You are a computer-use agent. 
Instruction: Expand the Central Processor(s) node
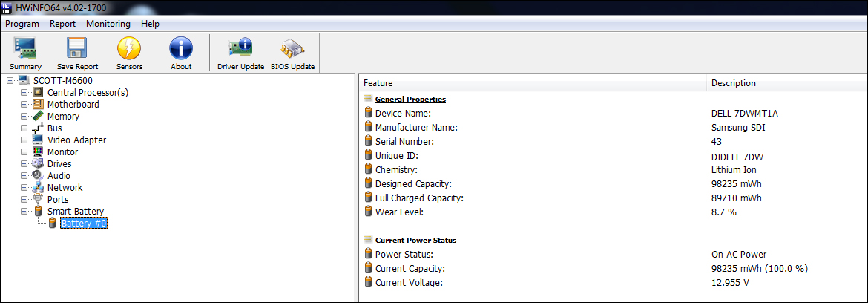[24, 93]
